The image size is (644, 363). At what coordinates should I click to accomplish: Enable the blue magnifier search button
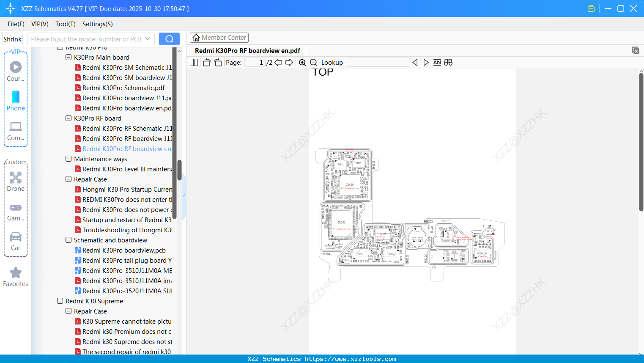(x=169, y=38)
